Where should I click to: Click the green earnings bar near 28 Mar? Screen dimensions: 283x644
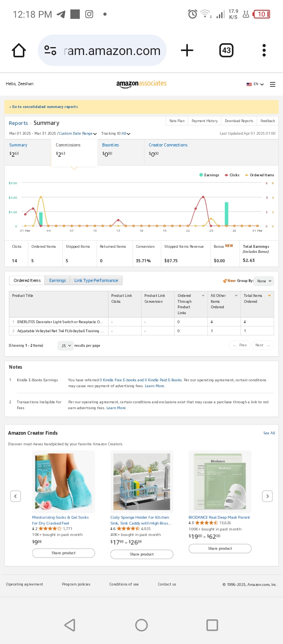pos(226,214)
